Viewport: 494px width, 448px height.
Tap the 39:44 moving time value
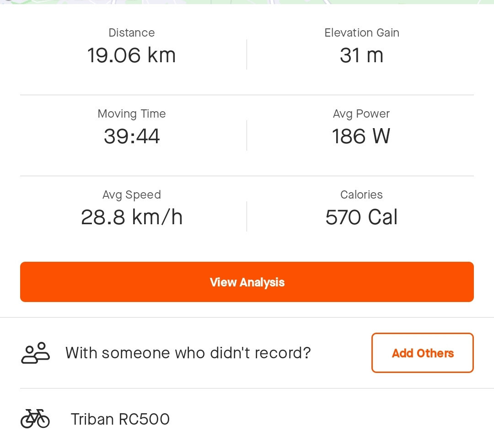pos(132,136)
